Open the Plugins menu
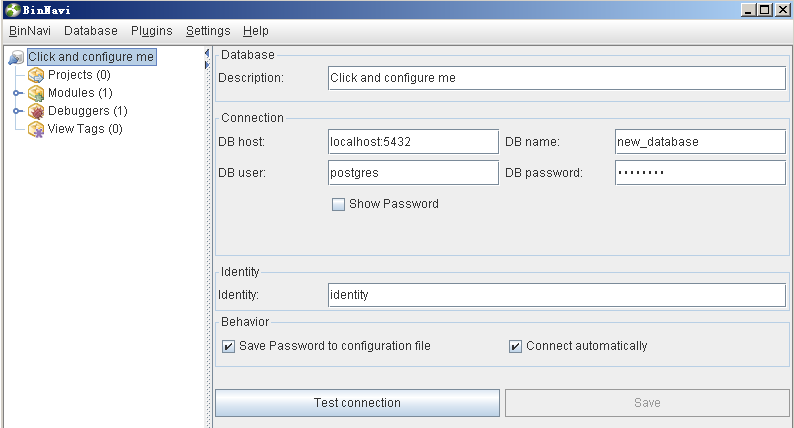The height and width of the screenshot is (428, 794). (151, 31)
